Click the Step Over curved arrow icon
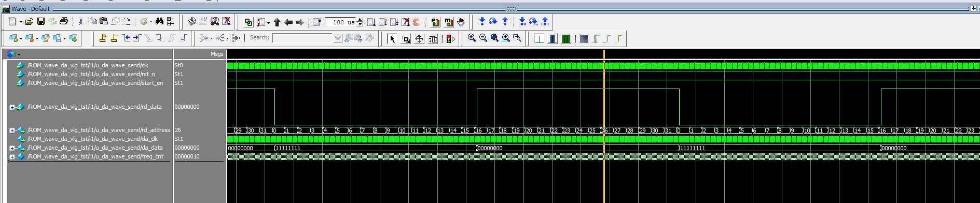 (493, 21)
